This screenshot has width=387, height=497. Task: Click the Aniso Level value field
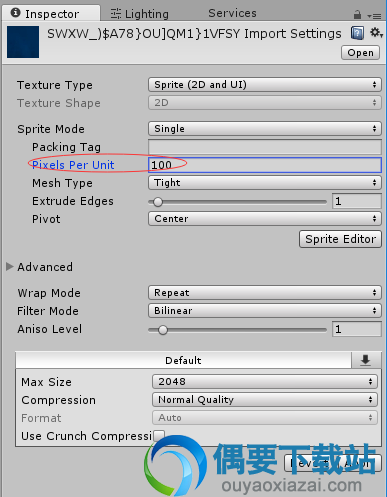(x=357, y=329)
